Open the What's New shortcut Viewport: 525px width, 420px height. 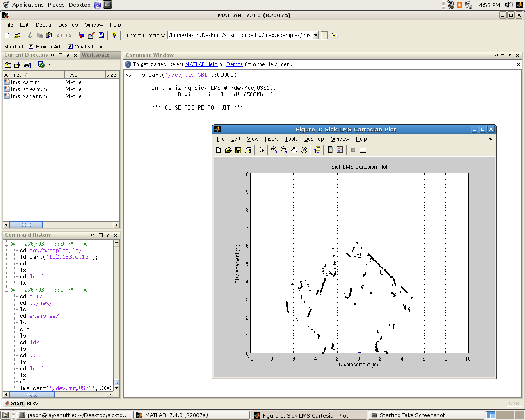tap(85, 47)
